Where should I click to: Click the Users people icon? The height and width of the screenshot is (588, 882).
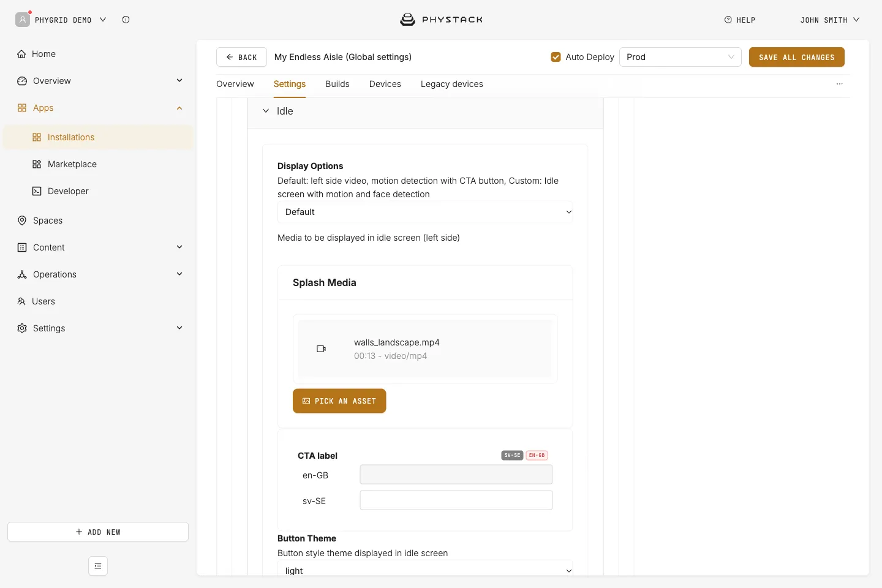(x=21, y=301)
